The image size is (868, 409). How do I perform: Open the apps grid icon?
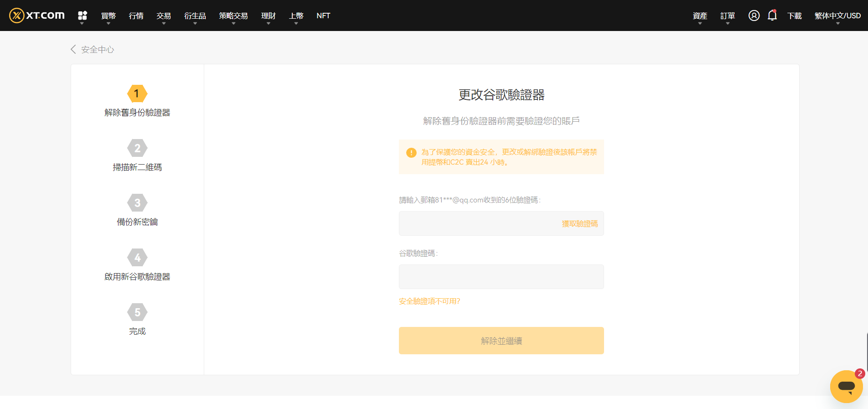coord(83,16)
